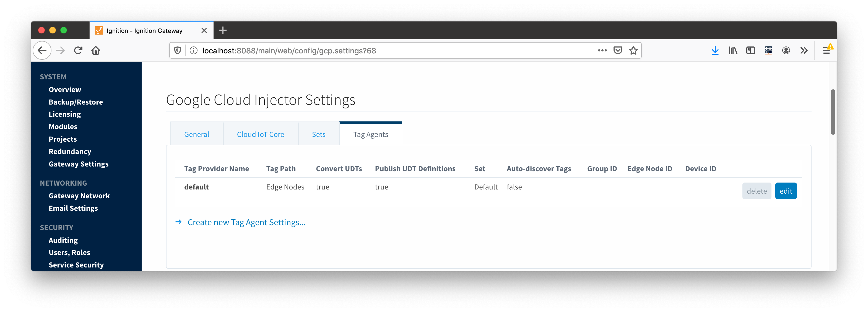Image resolution: width=868 pixels, height=312 pixels.
Task: Save page to Pocket
Action: pyautogui.click(x=618, y=51)
